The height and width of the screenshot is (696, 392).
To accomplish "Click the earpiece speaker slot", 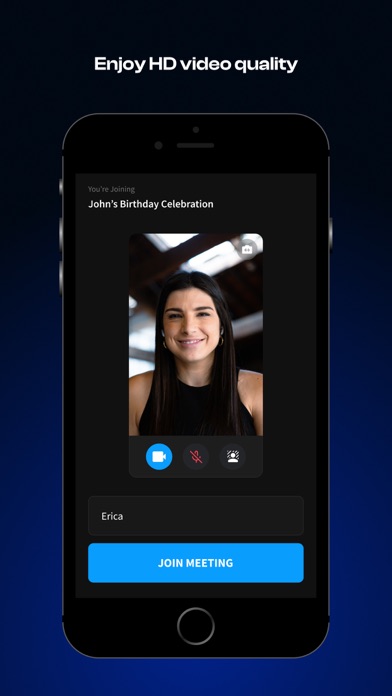I will tap(195, 145).
